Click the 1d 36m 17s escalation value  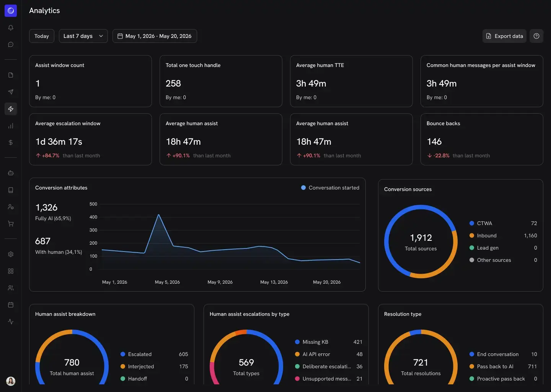pos(59,142)
